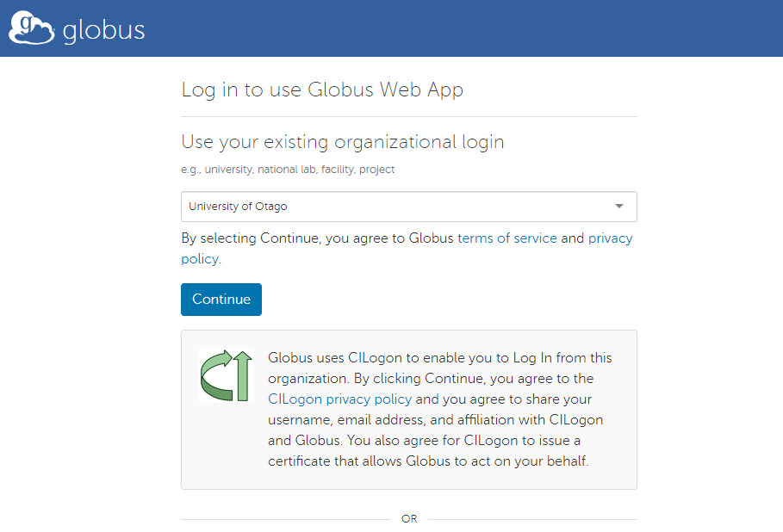Click the OR divider label
The height and width of the screenshot is (532, 783).
click(409, 518)
